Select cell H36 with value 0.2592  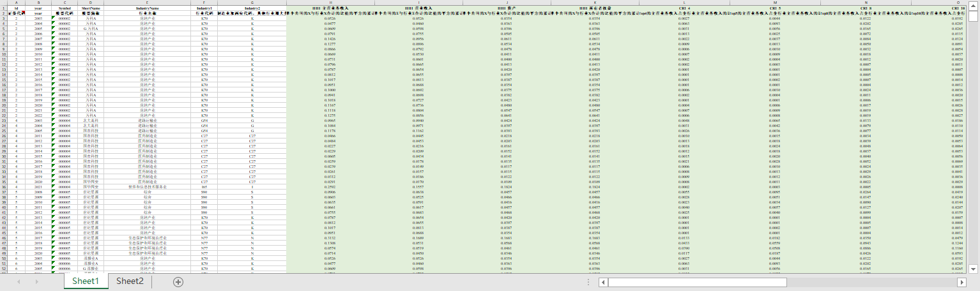[x=330, y=186]
